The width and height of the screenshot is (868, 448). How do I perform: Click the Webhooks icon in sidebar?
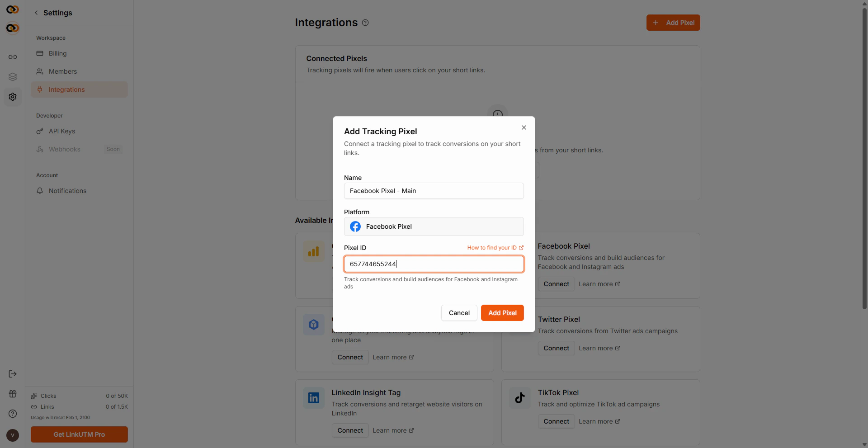[40, 149]
